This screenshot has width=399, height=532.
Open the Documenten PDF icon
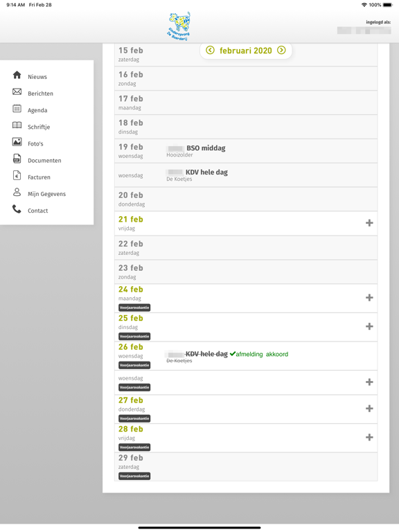coord(17,159)
